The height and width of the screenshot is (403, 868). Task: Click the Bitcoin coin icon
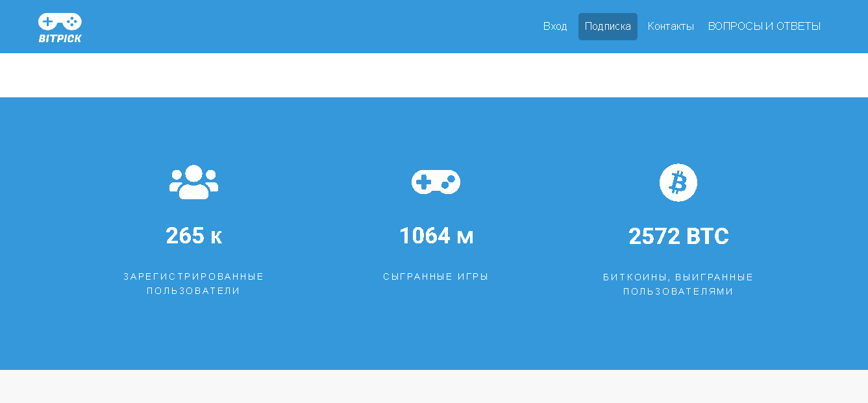pyautogui.click(x=678, y=182)
